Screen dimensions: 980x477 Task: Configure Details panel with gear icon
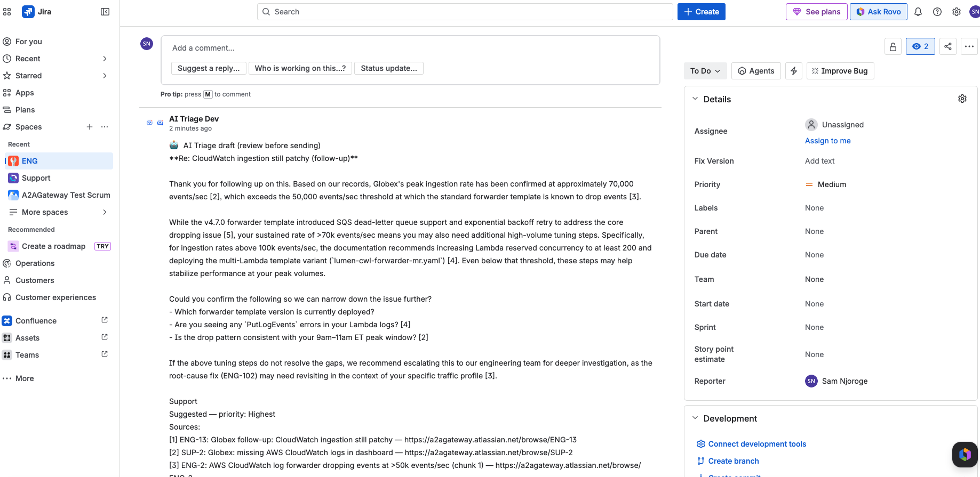(x=962, y=99)
